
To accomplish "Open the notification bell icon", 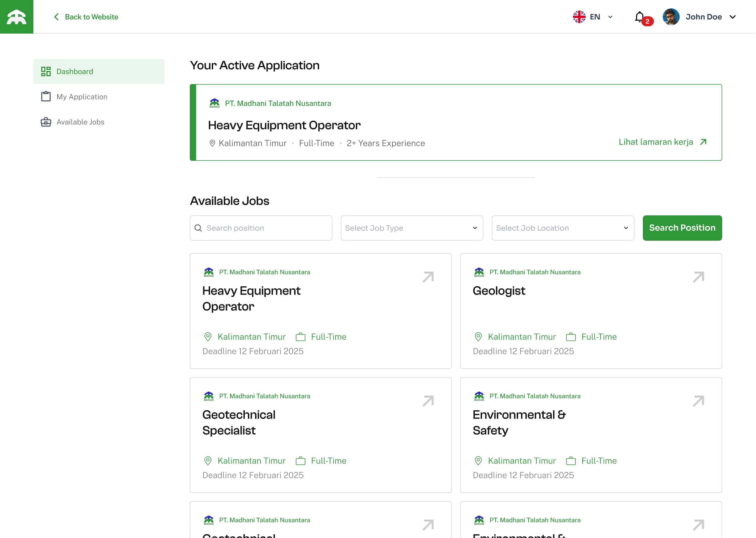I will [x=639, y=17].
